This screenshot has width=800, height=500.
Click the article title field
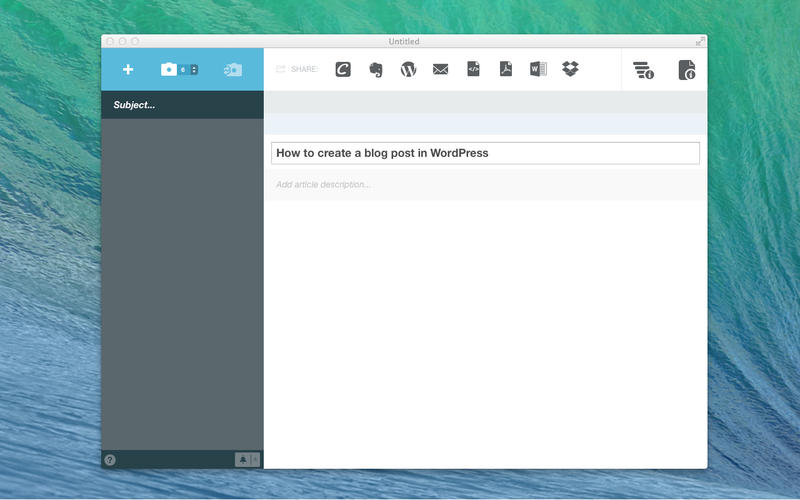click(485, 153)
